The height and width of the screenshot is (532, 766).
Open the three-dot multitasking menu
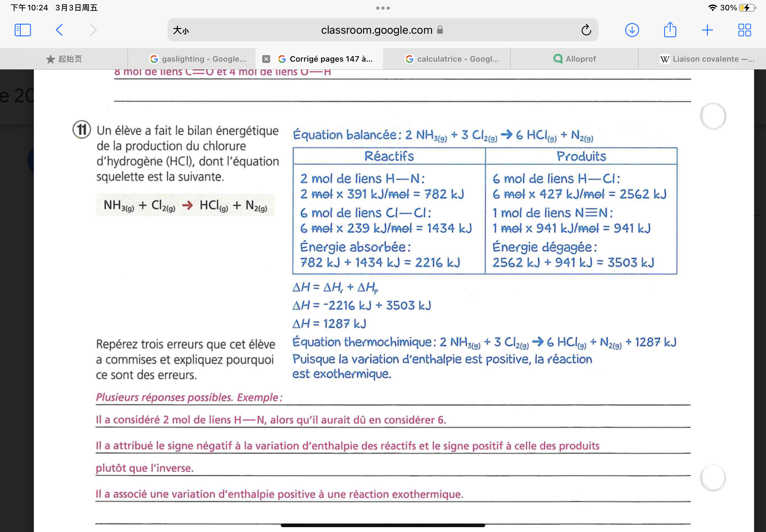[383, 8]
